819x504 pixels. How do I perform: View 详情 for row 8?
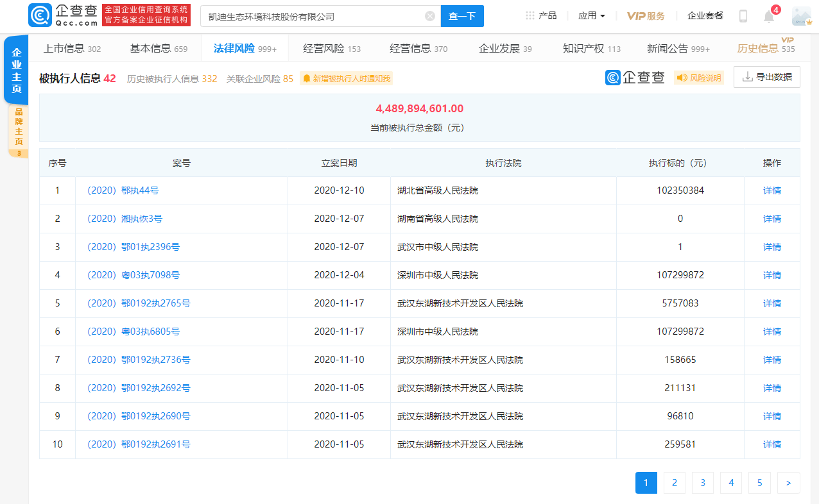(x=772, y=388)
